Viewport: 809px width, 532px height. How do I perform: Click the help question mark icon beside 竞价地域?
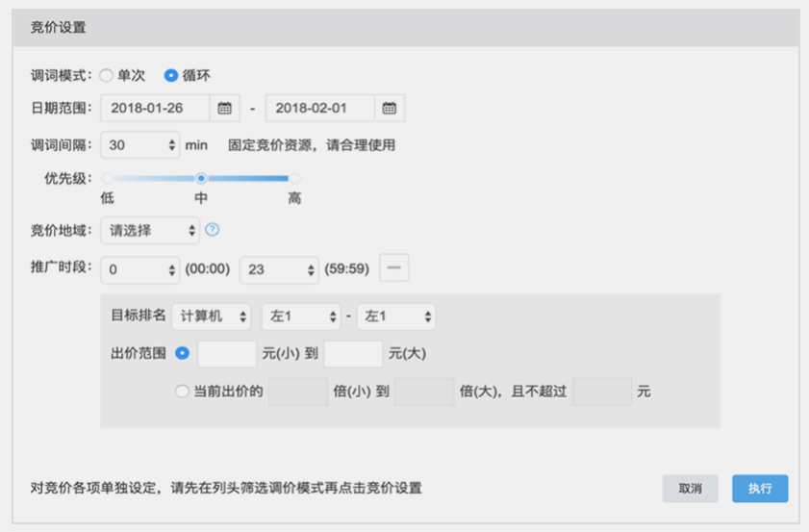pos(213,230)
